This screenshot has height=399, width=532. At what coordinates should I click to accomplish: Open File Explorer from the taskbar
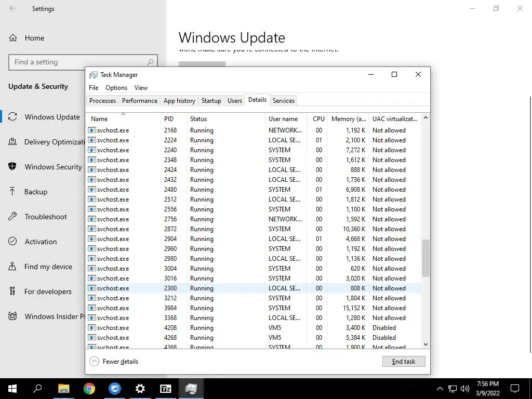tap(63, 389)
